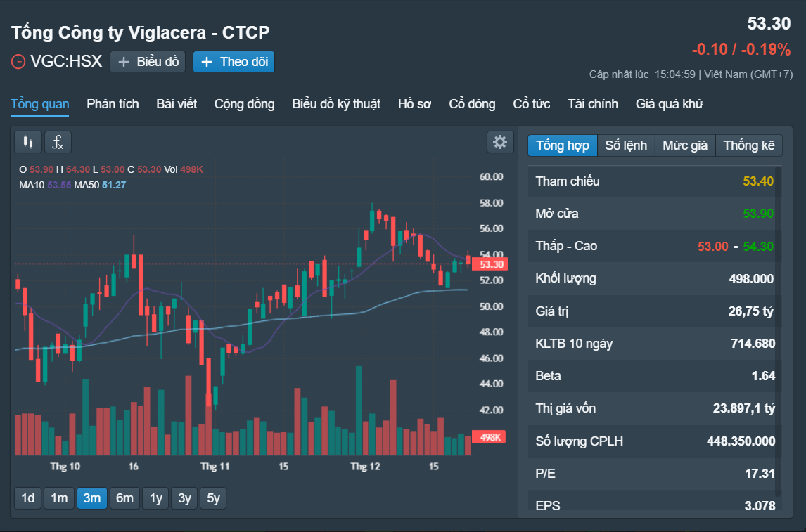The width and height of the screenshot is (806, 532).
Task: Select the 5y time range
Action: pyautogui.click(x=213, y=498)
